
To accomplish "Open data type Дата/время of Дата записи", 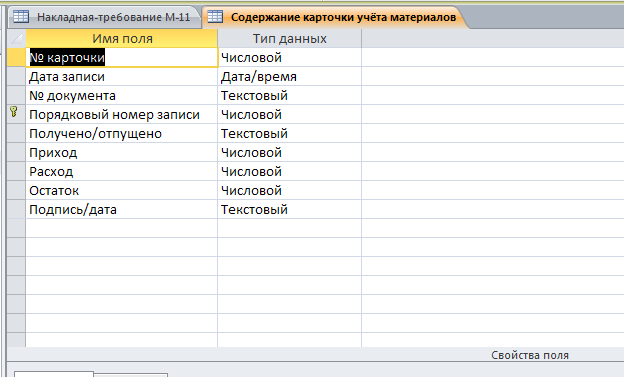I will pos(289,76).
